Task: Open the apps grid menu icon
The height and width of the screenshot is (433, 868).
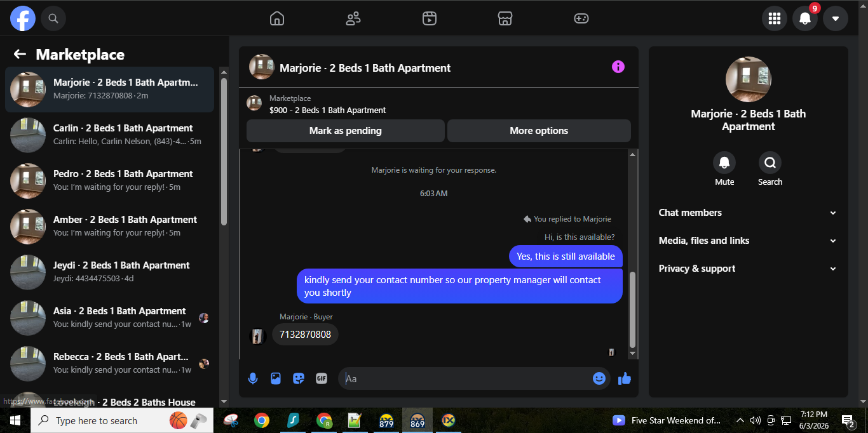Action: [x=775, y=18]
